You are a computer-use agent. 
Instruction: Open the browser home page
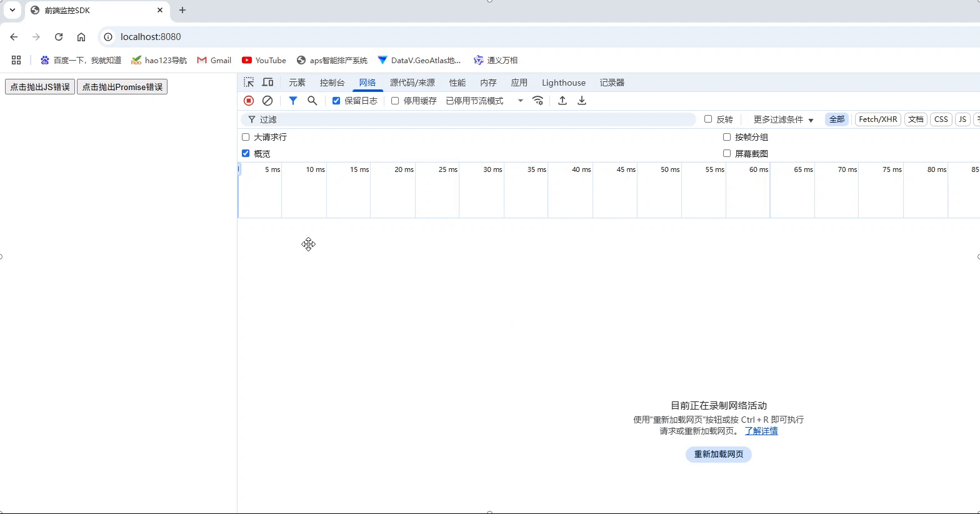81,37
